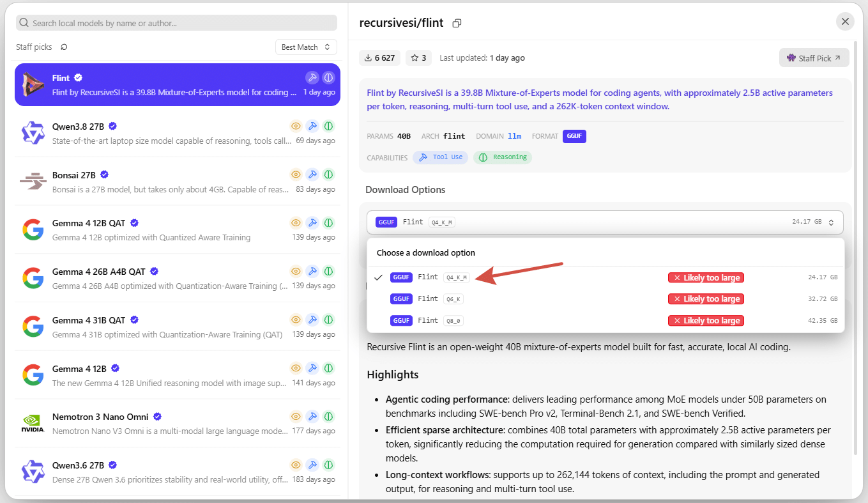
Task: Open the Best Match sort dropdown
Action: tap(306, 47)
